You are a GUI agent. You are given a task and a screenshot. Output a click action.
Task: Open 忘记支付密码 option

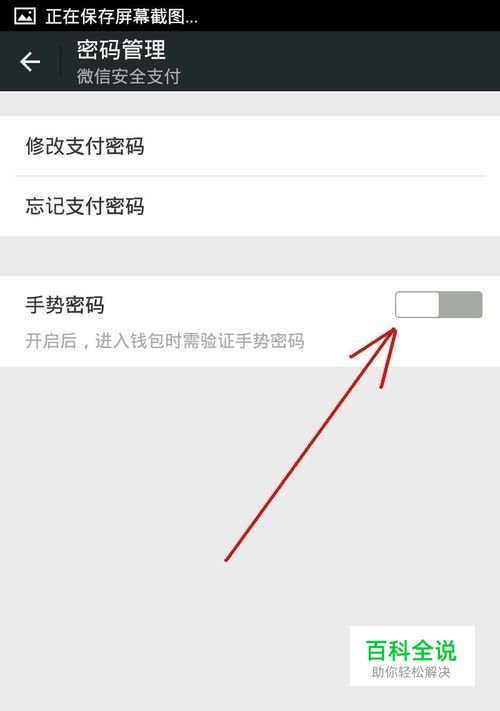(x=250, y=206)
